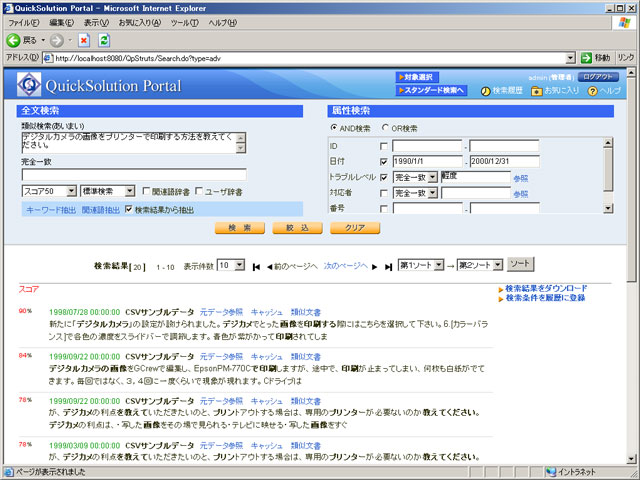
Task: Open the ツール(T) menu
Action: pyautogui.click(x=184, y=22)
